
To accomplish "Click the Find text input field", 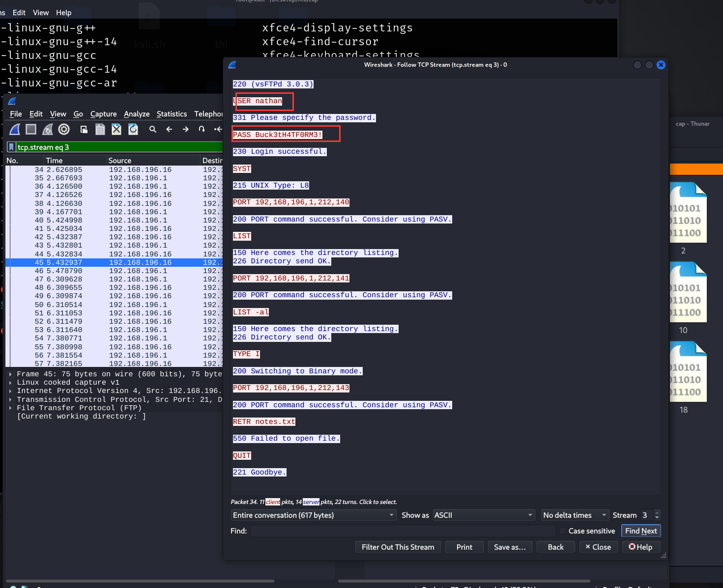I will click(403, 531).
